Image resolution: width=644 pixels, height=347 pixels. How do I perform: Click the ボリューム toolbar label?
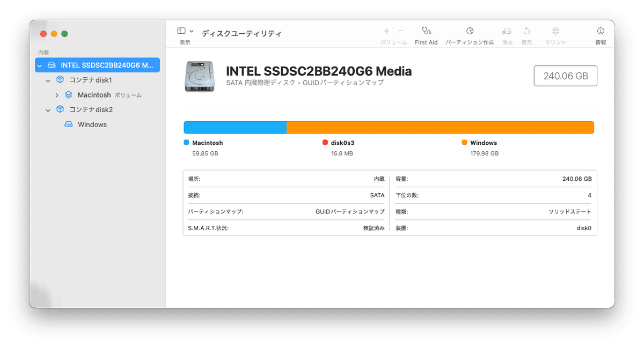[393, 42]
